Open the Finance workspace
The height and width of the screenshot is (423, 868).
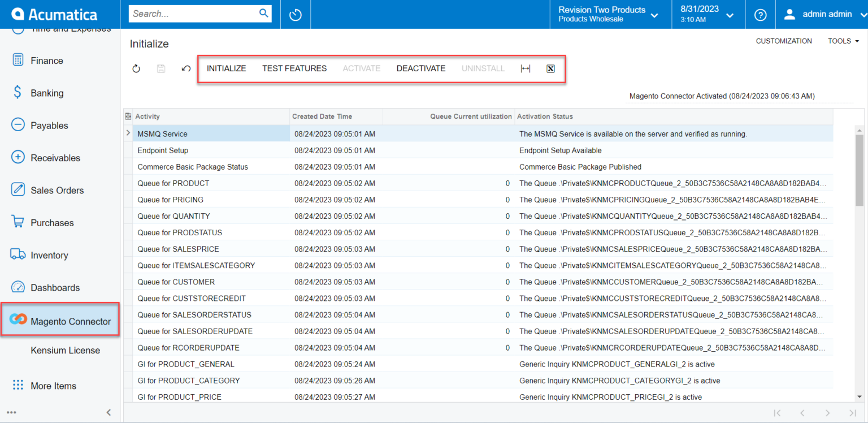pyautogui.click(x=46, y=61)
